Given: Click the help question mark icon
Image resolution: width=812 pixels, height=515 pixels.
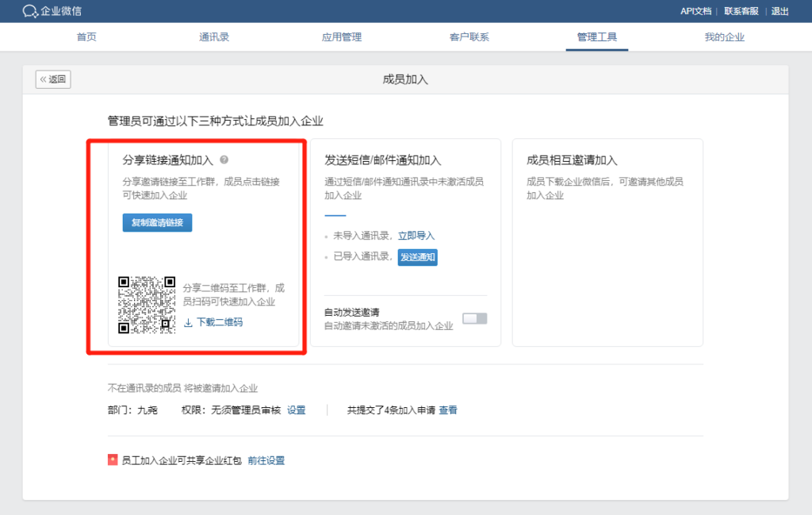Looking at the screenshot, I should pyautogui.click(x=224, y=159).
